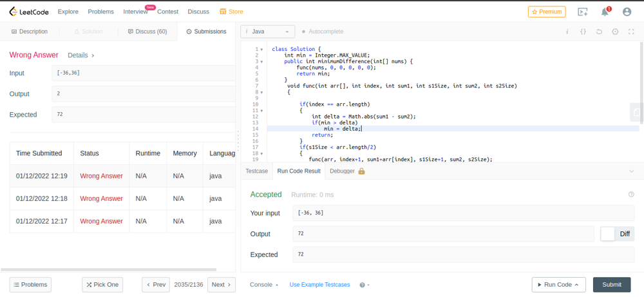Click the Your input field [-36, 36]

[463, 213]
